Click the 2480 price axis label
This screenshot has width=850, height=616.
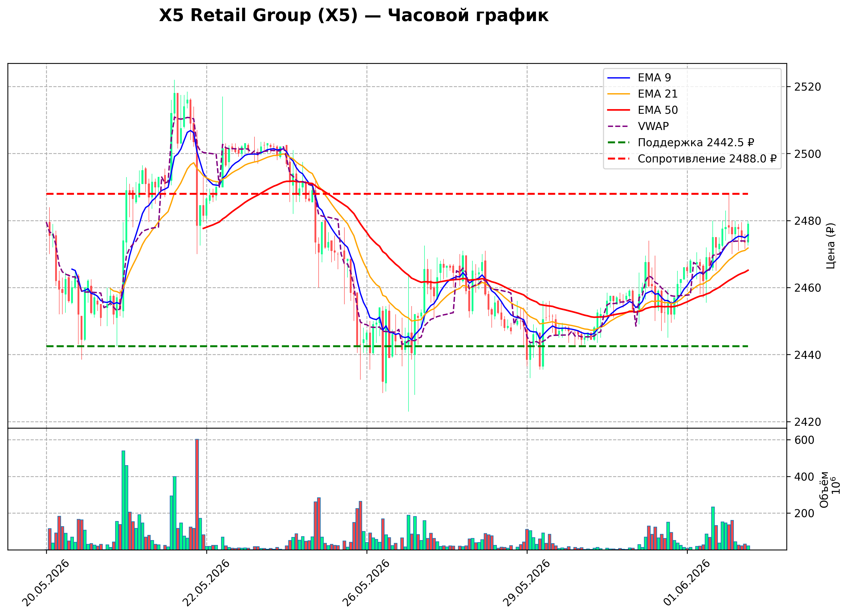pyautogui.click(x=808, y=221)
